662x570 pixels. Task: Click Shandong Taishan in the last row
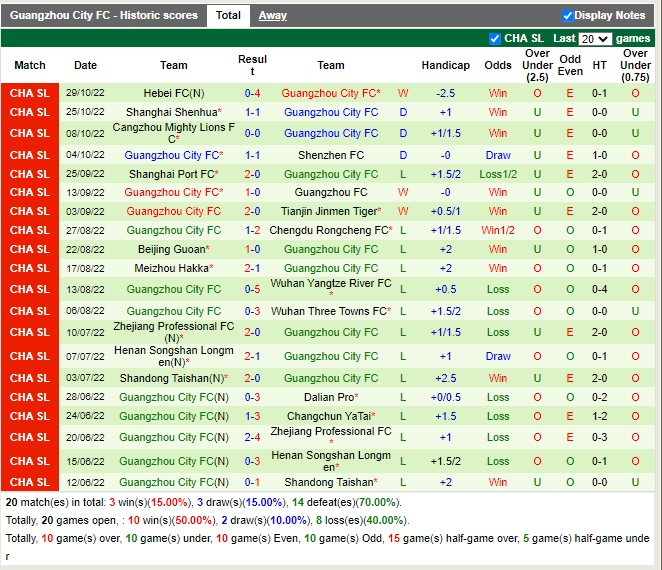click(329, 482)
